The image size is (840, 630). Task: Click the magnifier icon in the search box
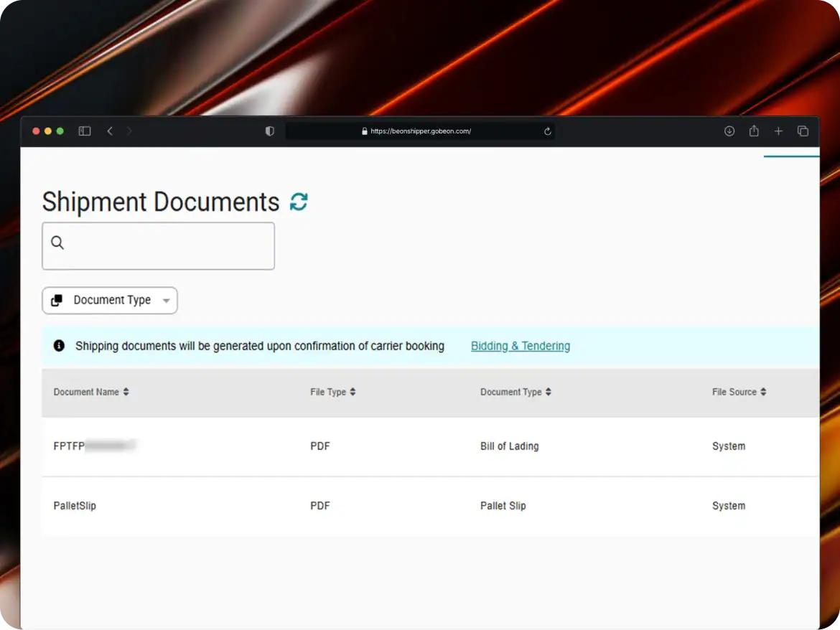57,243
